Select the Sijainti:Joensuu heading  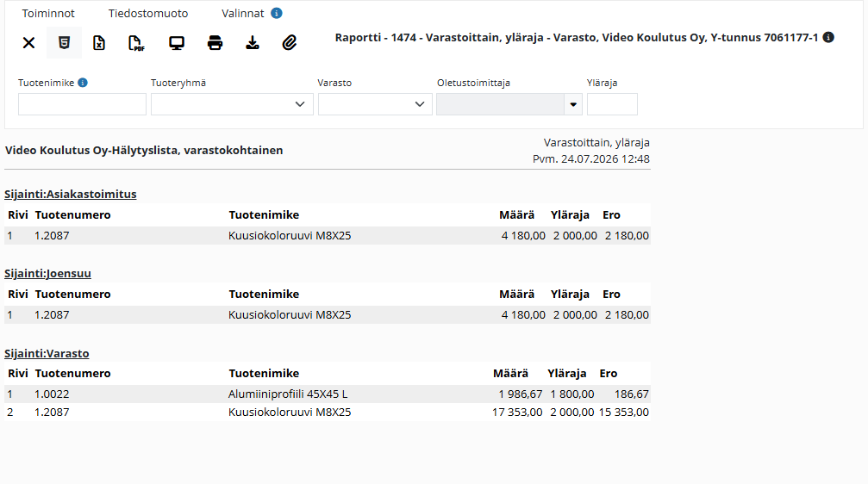click(47, 273)
